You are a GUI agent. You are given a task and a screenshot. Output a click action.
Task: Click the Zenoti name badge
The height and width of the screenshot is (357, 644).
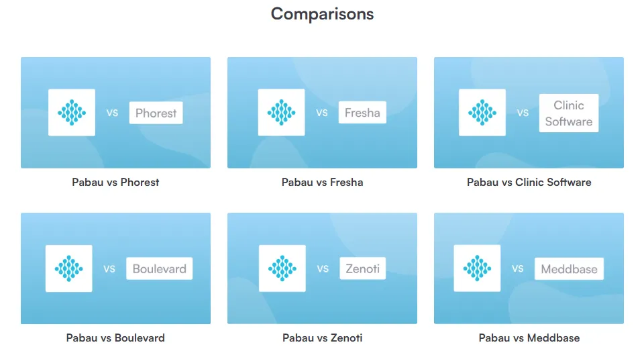click(x=363, y=269)
